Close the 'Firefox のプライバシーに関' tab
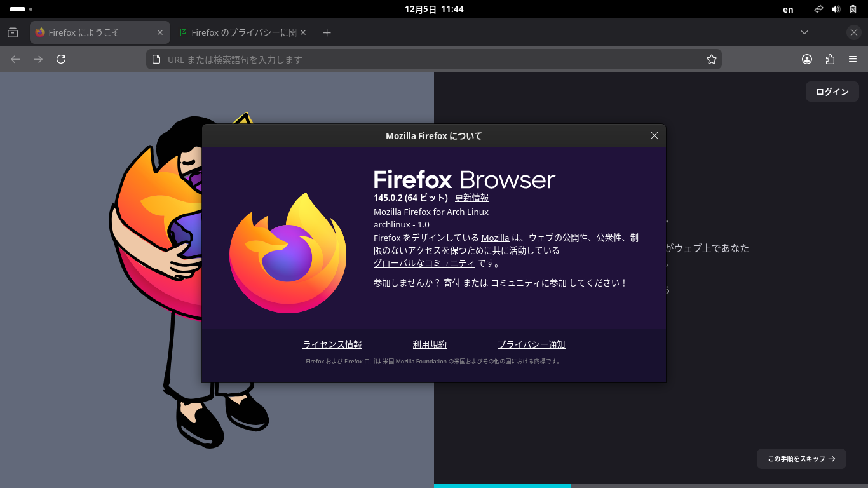 pos(303,32)
